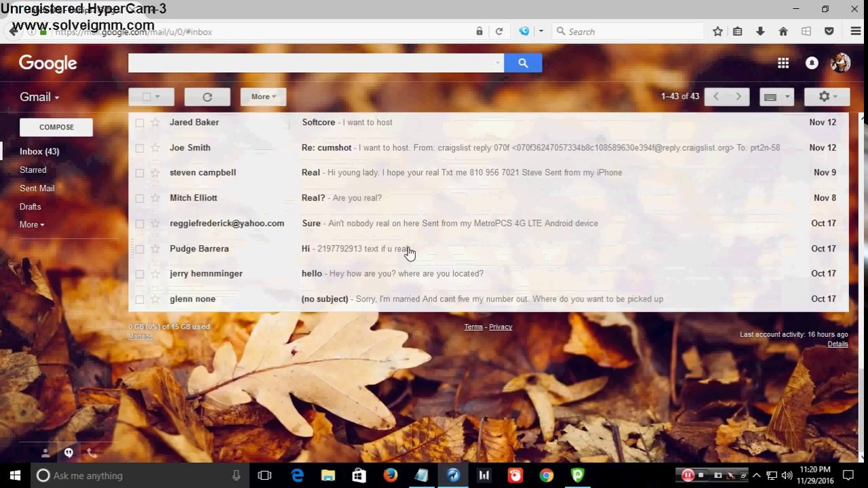Viewport: 868px width, 488px height.
Task: Check the jerry hemnminger email
Action: click(x=139, y=274)
